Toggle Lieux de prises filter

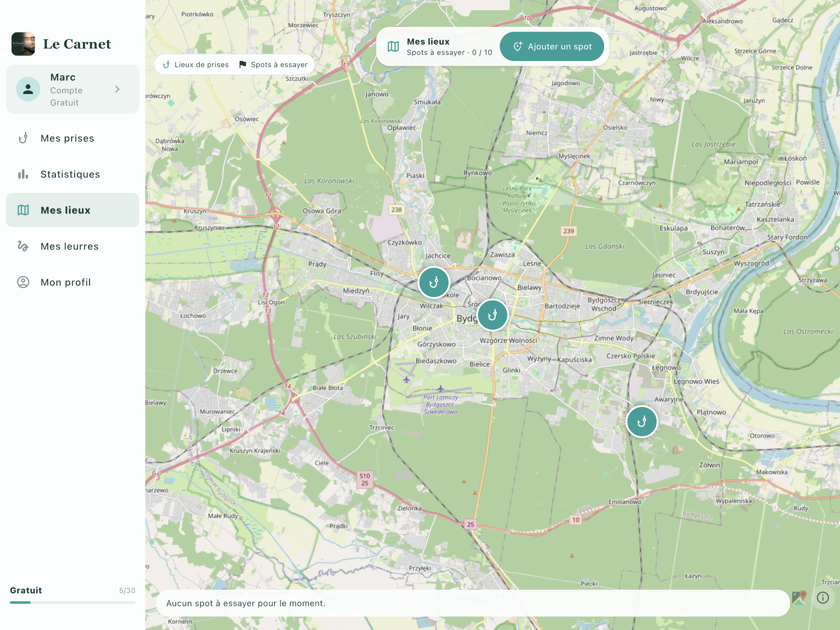click(x=196, y=65)
